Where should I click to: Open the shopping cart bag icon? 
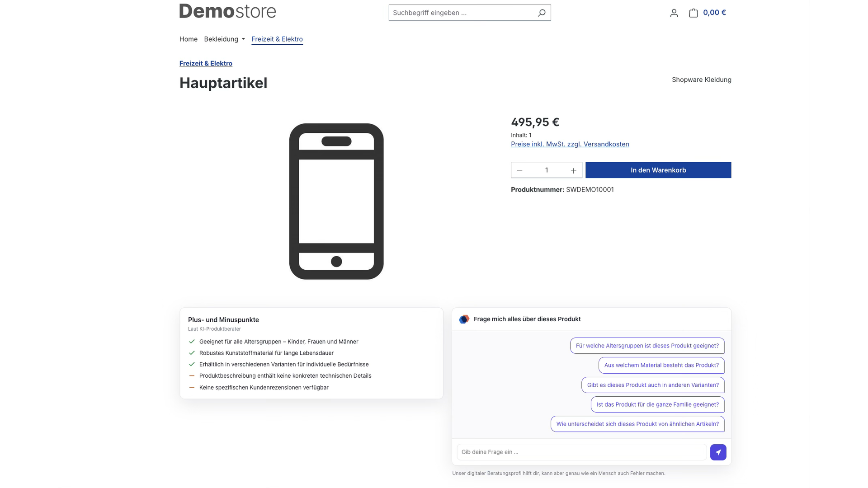coord(693,13)
